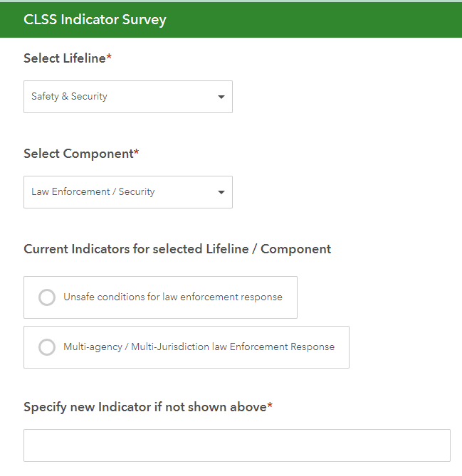Click the Select Component dropdown arrow
The image size is (462, 476).
pyautogui.click(x=221, y=192)
